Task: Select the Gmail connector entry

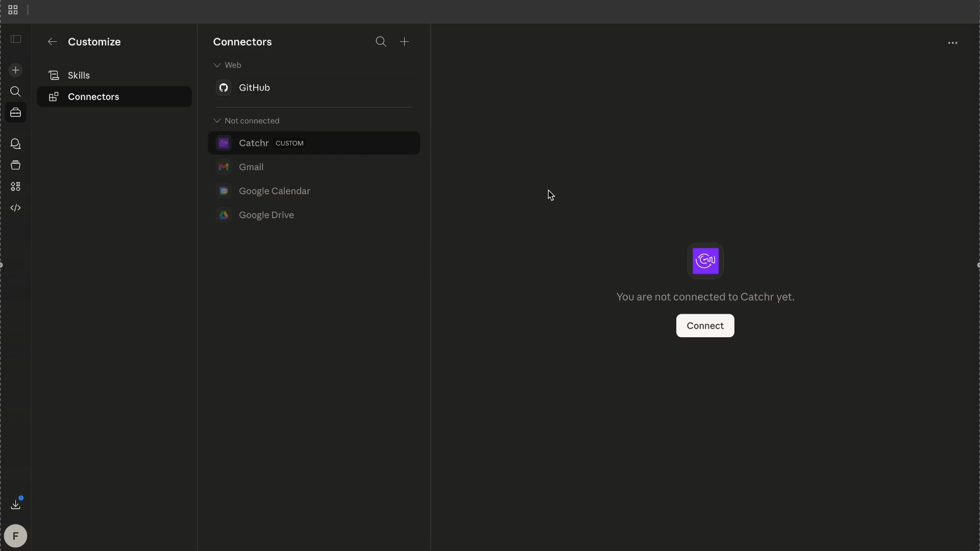Action: click(252, 167)
